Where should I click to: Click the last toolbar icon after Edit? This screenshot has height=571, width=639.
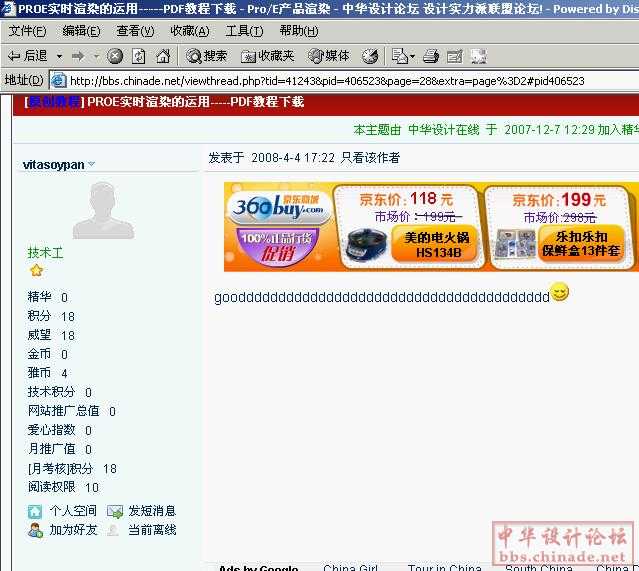479,56
